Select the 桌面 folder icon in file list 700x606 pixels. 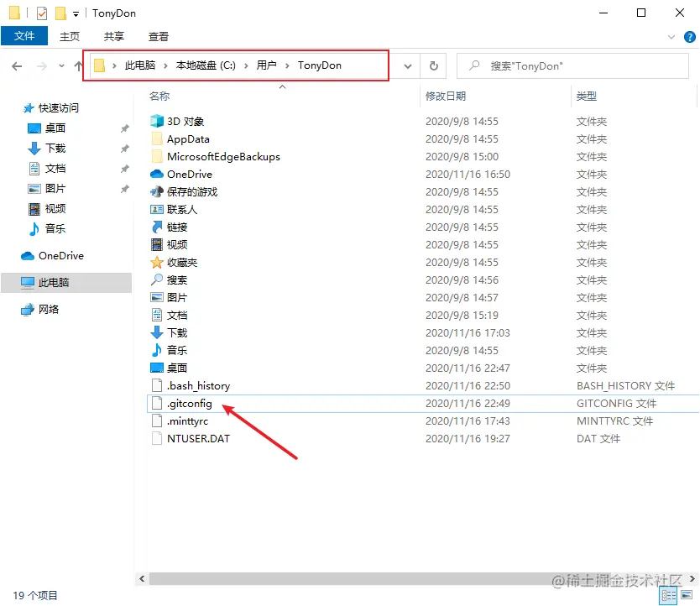[157, 368]
